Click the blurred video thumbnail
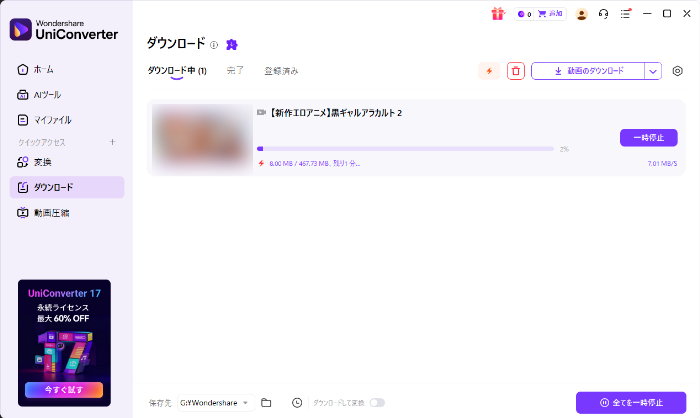 (202, 138)
